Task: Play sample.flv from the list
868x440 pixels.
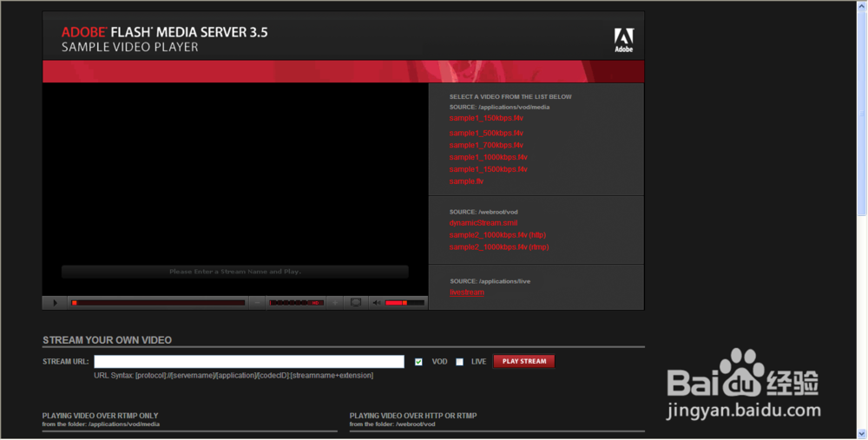Action: [466, 181]
